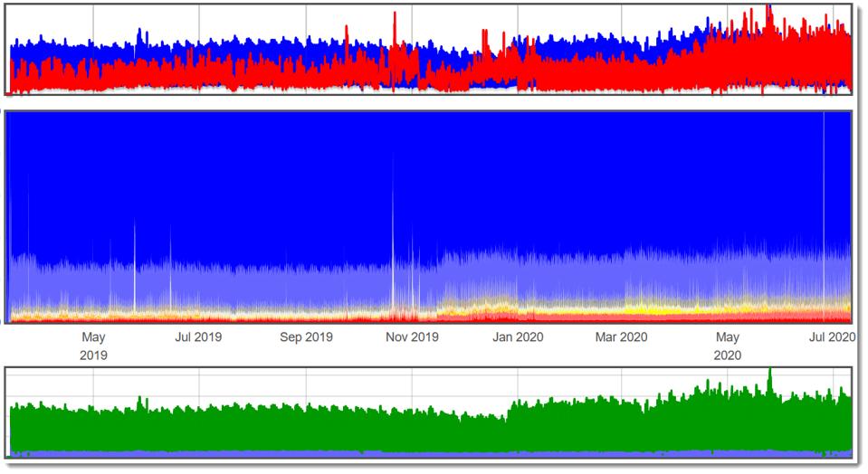Select the Jul 2019 timeline label
This screenshot has width=868, height=474.
pos(197,337)
